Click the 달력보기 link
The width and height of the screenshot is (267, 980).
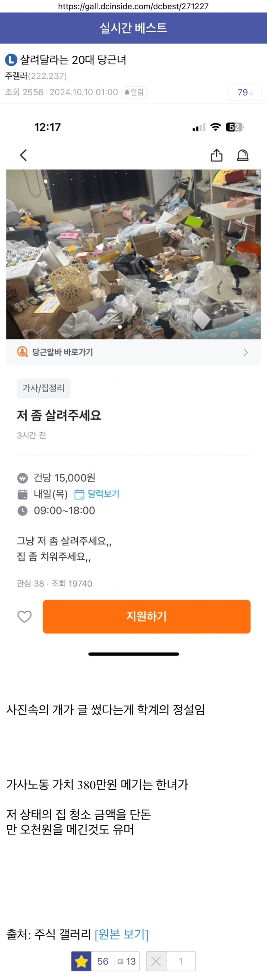[103, 494]
